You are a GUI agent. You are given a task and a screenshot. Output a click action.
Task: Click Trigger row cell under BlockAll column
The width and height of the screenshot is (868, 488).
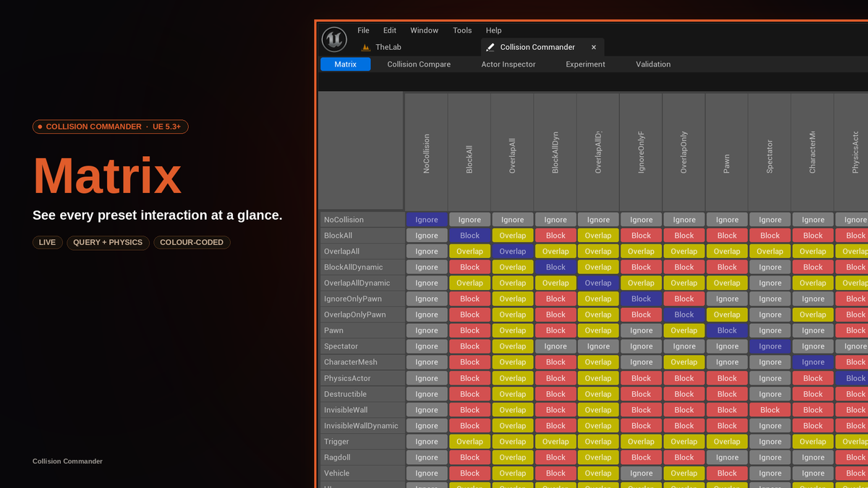tap(469, 442)
